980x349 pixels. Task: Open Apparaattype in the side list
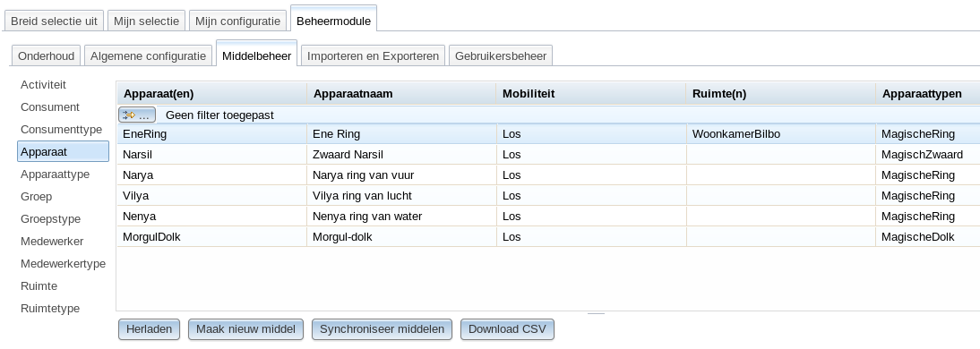coord(55,174)
